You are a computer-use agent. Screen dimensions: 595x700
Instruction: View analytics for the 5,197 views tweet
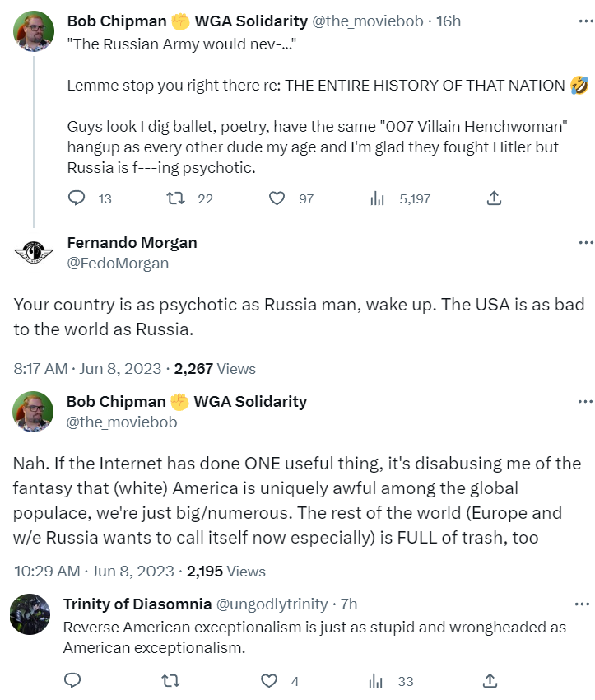[x=378, y=198]
